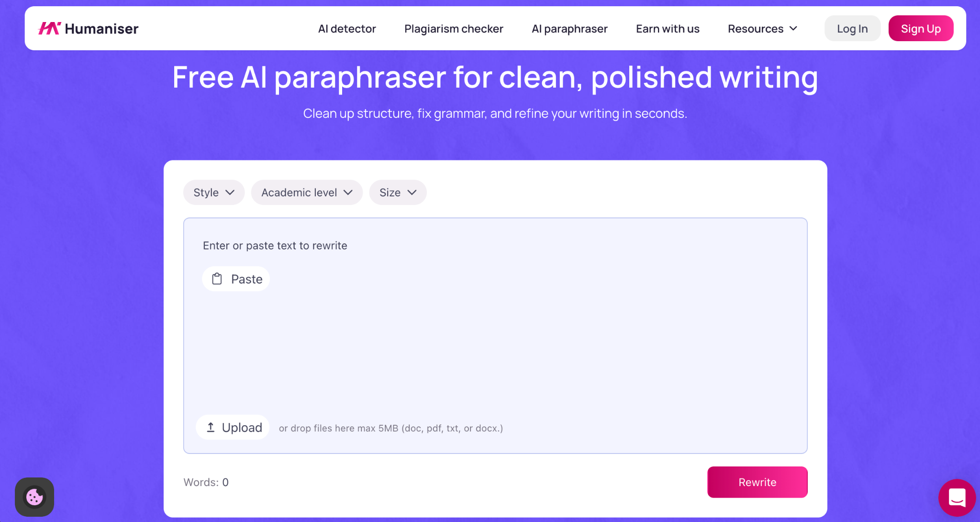
Task: Select AI paraphraser in navigation
Action: [569, 29]
